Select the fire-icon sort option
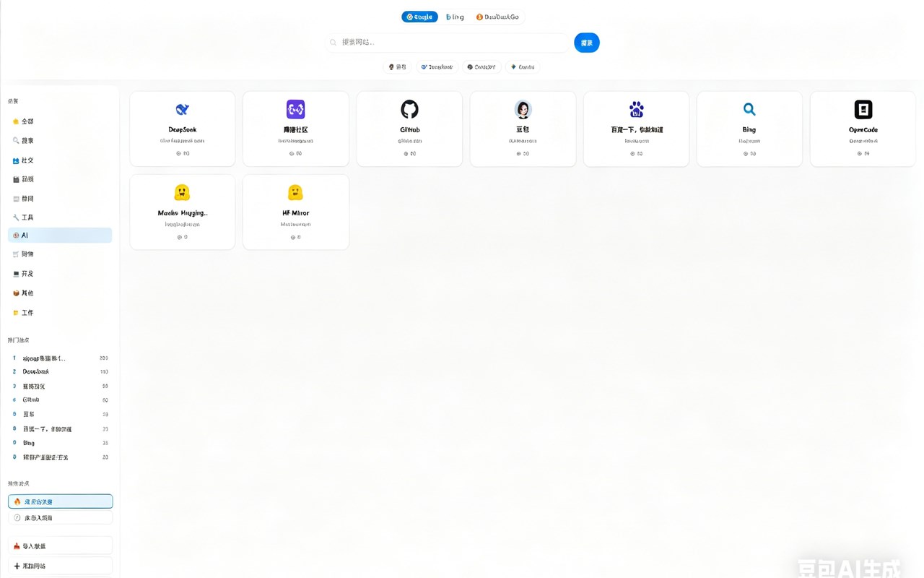 click(60, 501)
